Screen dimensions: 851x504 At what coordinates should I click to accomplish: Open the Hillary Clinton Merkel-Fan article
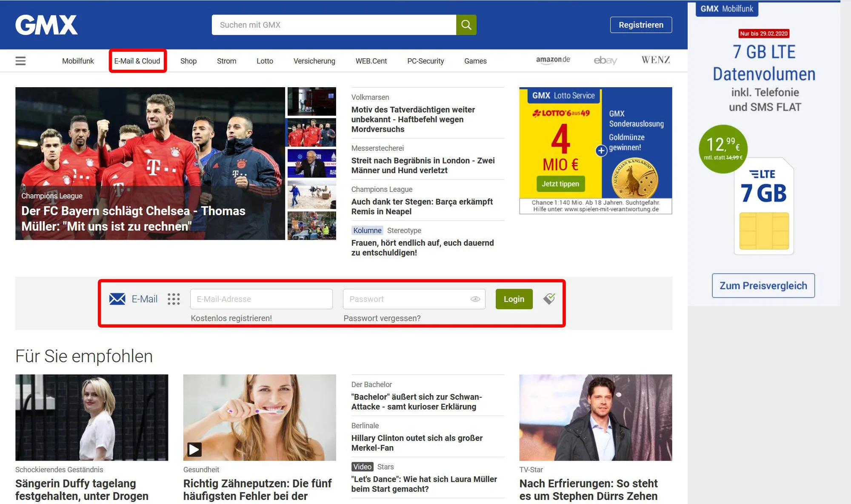pyautogui.click(x=417, y=443)
